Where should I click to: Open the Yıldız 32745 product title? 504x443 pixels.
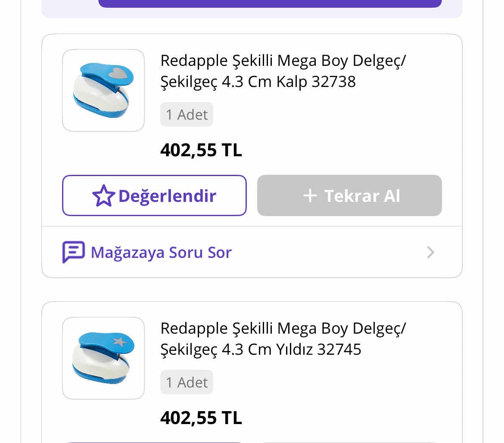tap(283, 339)
